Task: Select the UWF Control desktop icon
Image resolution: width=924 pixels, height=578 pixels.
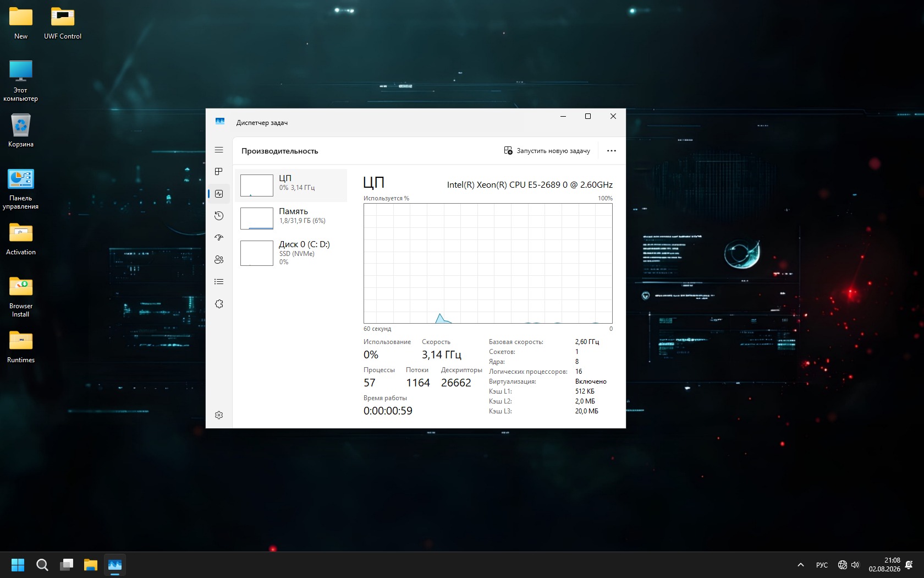Action: click(x=63, y=23)
